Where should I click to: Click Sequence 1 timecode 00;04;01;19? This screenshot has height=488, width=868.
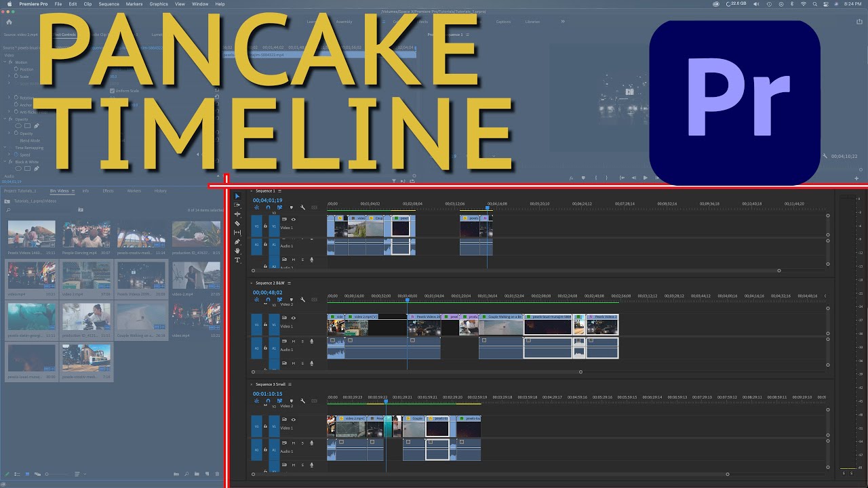(267, 200)
